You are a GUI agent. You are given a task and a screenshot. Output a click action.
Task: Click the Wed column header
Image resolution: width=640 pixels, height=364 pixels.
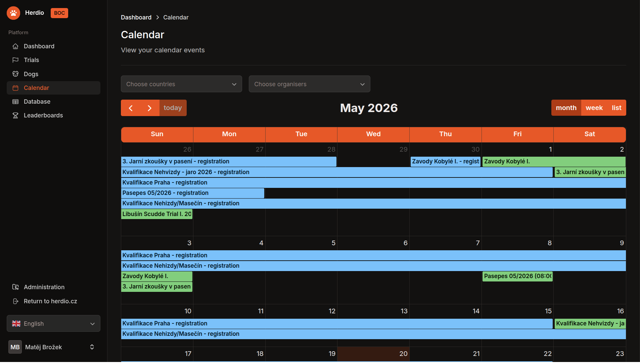(x=373, y=134)
